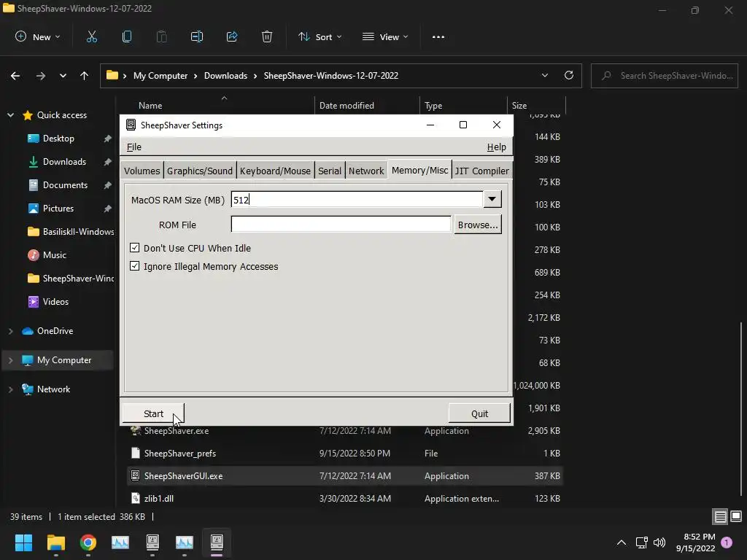
Task: Open the File menu in SheepShaver Settings
Action: (x=134, y=147)
